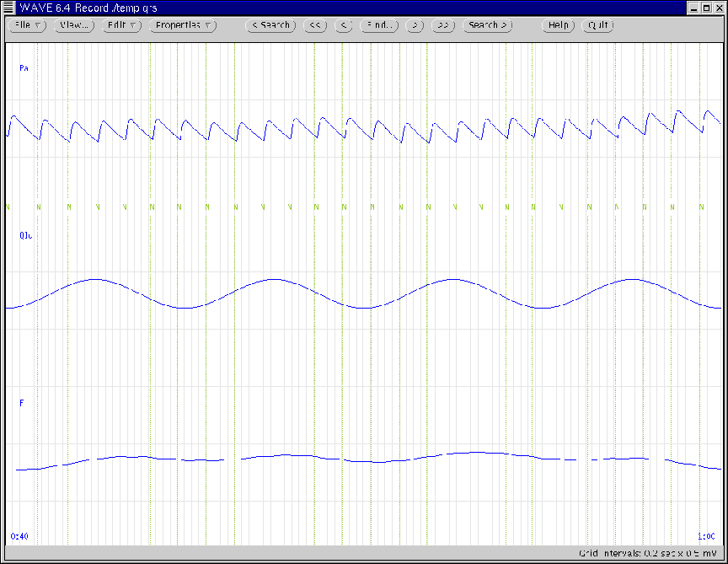Search backward with < Search button

pyautogui.click(x=270, y=25)
